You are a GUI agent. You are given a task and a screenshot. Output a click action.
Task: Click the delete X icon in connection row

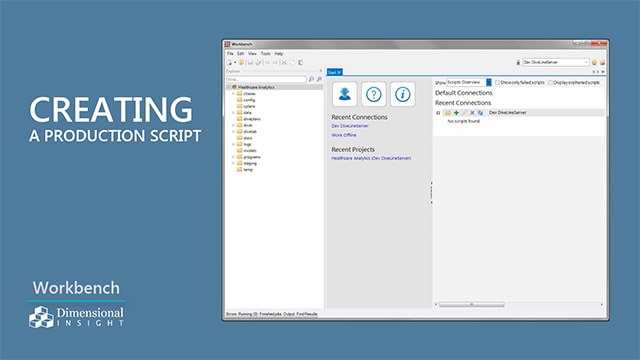472,113
